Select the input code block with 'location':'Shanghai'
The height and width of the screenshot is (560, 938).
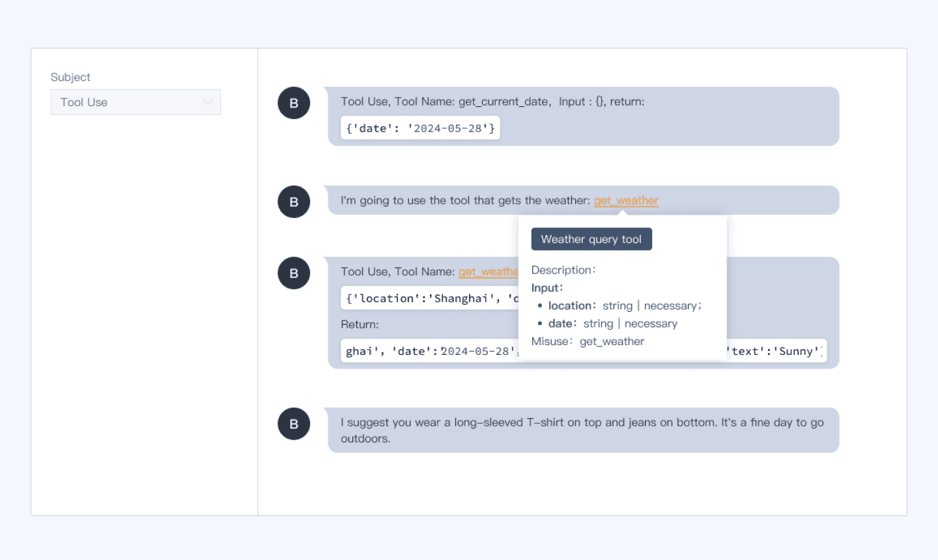point(430,298)
